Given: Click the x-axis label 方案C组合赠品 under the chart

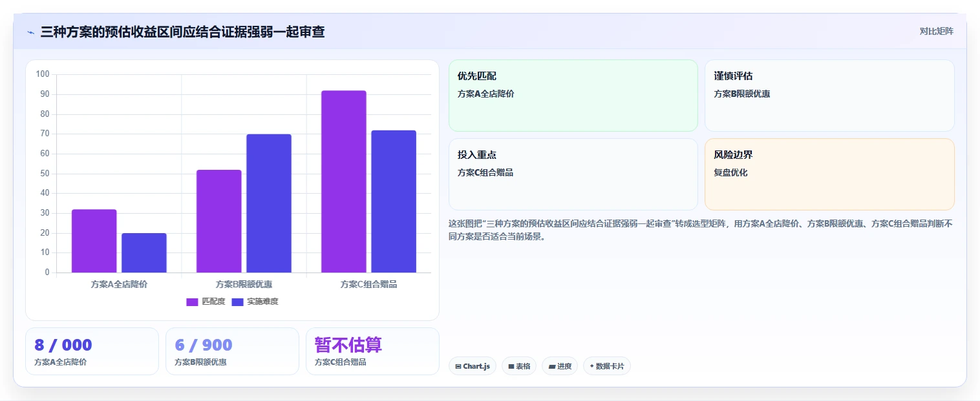Looking at the screenshot, I should [x=368, y=284].
